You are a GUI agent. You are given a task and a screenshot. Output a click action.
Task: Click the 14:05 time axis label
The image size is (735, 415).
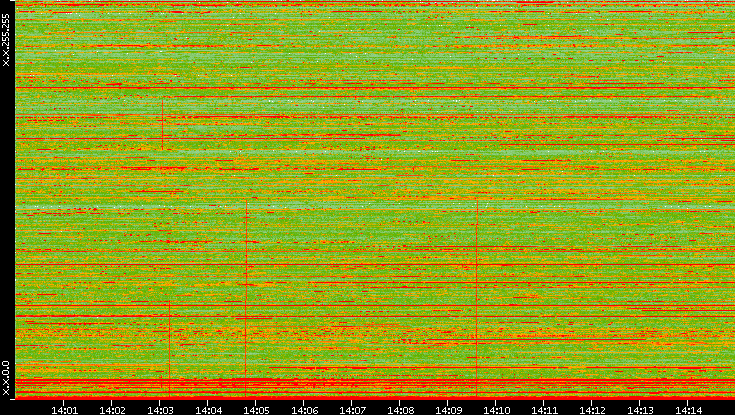pos(256,410)
